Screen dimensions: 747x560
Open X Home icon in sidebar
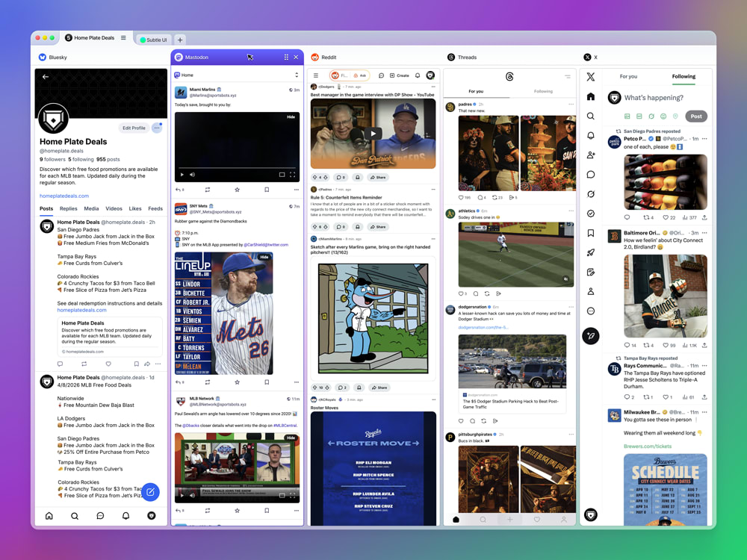click(x=591, y=96)
